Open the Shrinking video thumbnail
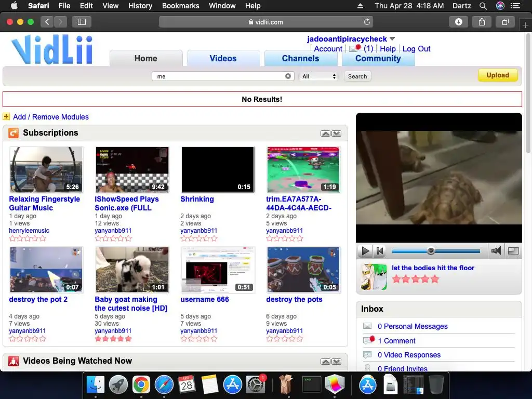This screenshot has height=399, width=532. (218, 170)
